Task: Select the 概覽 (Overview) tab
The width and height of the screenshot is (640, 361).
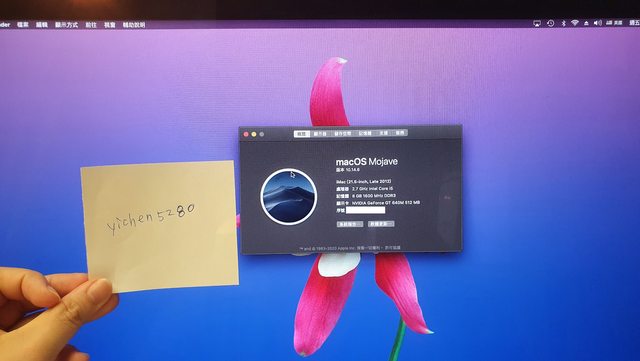Action: (302, 134)
